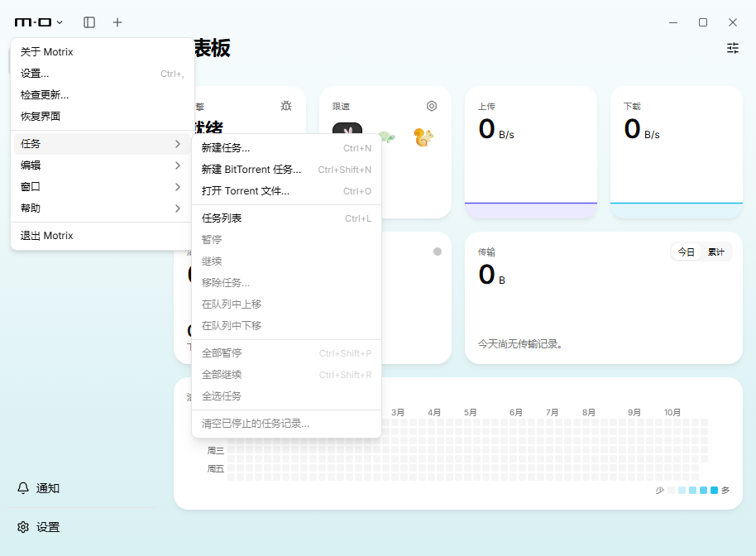This screenshot has height=556, width=756.
Task: Close the Motrix window
Action: [x=732, y=22]
